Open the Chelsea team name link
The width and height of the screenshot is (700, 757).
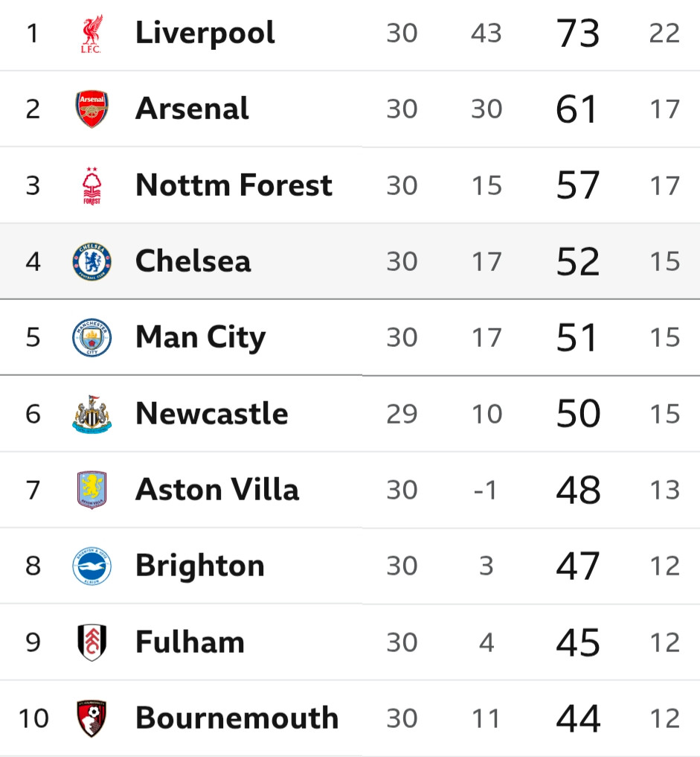193,261
